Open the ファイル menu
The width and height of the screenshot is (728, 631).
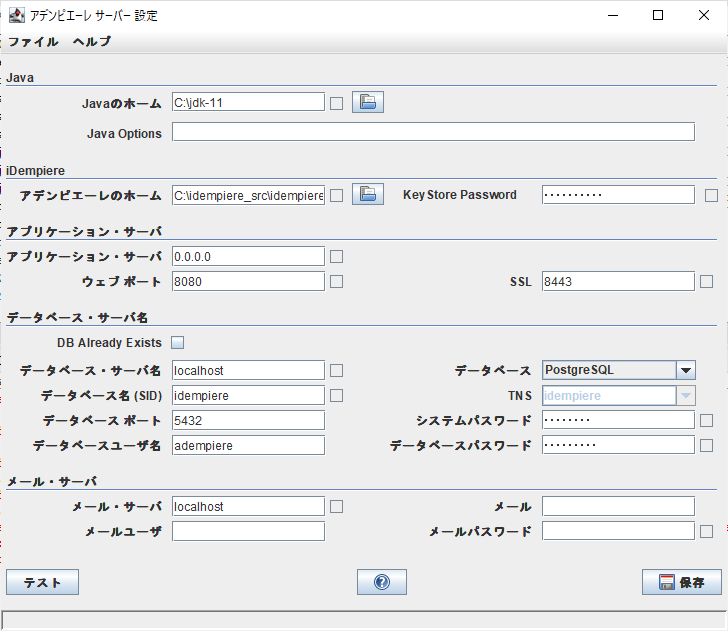coord(33,42)
